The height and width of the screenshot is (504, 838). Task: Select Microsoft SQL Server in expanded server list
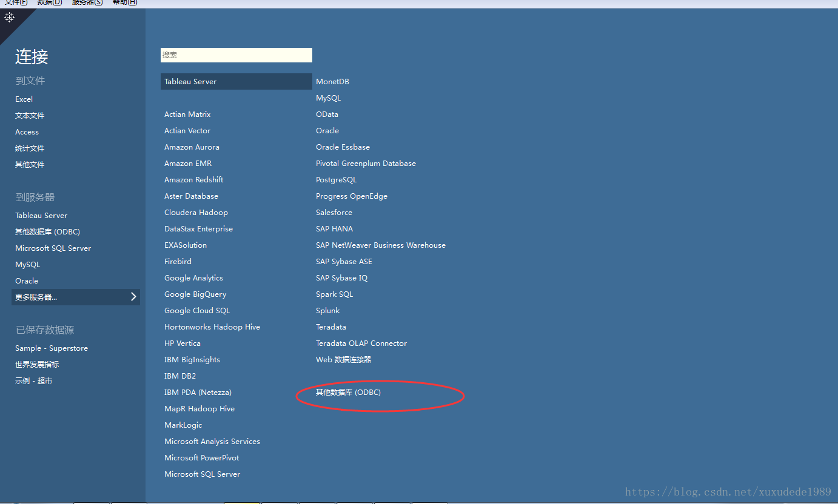pyautogui.click(x=202, y=474)
